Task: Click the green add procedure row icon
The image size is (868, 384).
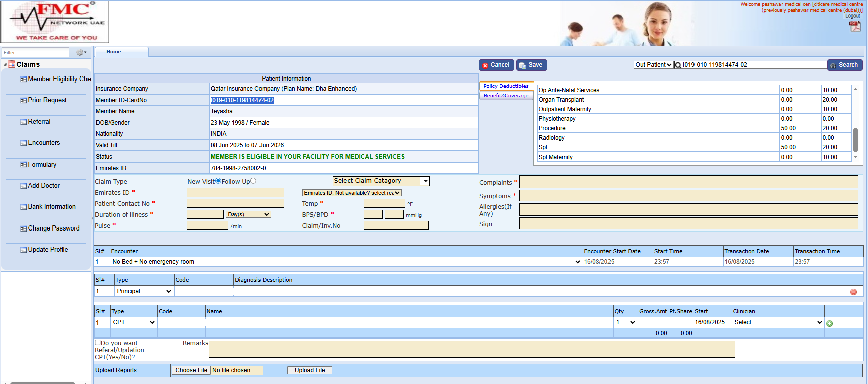Action: pos(829,323)
